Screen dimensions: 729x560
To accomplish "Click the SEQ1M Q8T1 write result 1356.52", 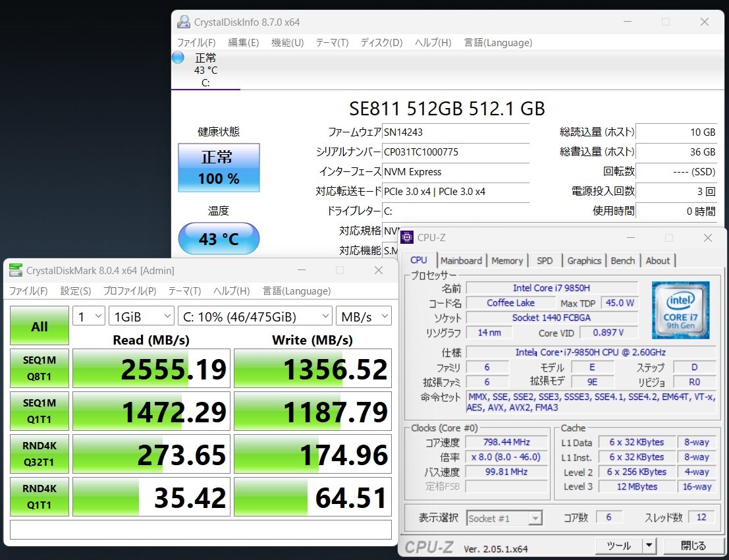I will pos(312,368).
